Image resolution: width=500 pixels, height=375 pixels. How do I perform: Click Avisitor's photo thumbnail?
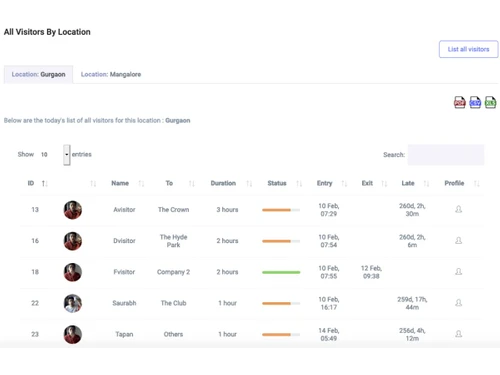tap(73, 210)
